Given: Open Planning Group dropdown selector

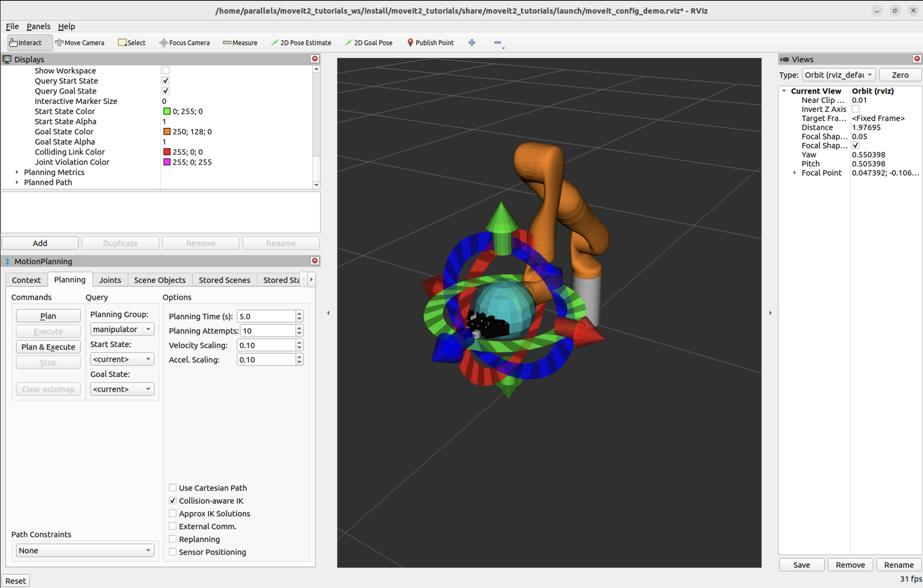Looking at the screenshot, I should pyautogui.click(x=121, y=329).
